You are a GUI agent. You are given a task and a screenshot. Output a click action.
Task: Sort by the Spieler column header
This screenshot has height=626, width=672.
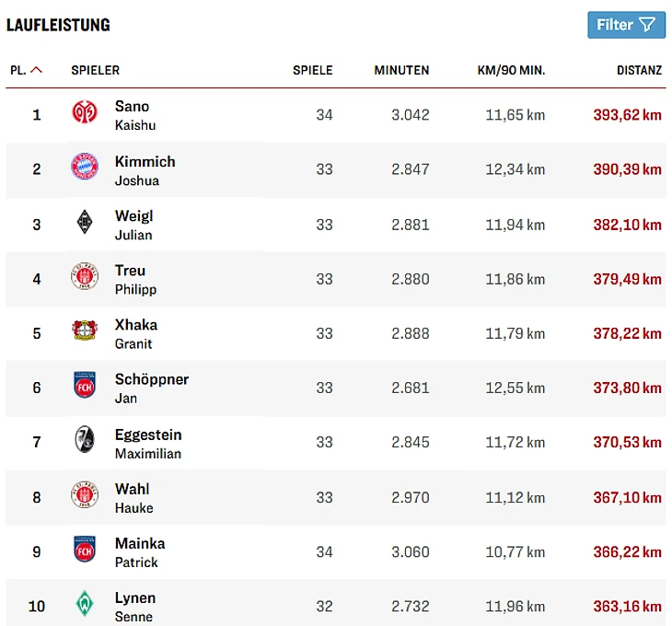(x=95, y=70)
